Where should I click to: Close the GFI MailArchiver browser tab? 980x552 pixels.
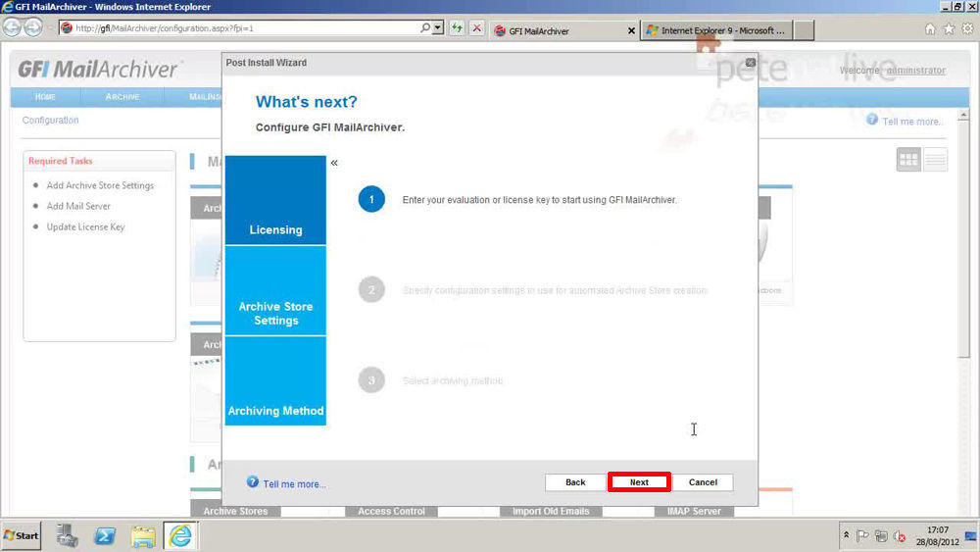(x=631, y=30)
